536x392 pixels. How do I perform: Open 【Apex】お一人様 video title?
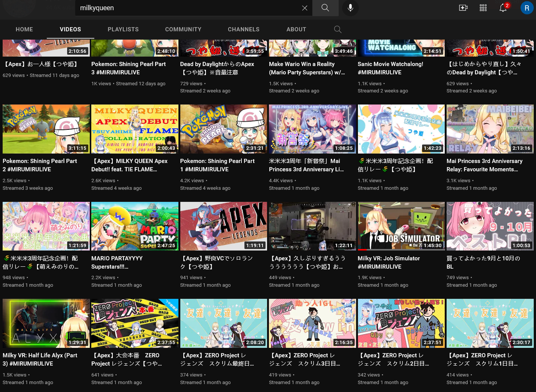(x=41, y=64)
